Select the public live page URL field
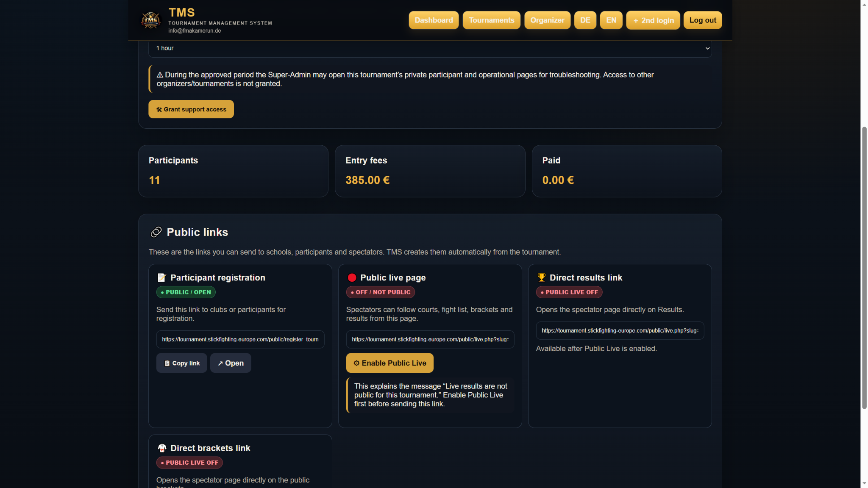This screenshot has width=868, height=488. tap(430, 339)
